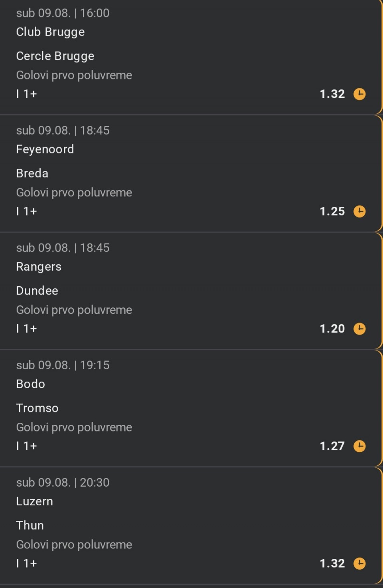Open the Thun team name
The image size is (383, 588).
click(30, 525)
